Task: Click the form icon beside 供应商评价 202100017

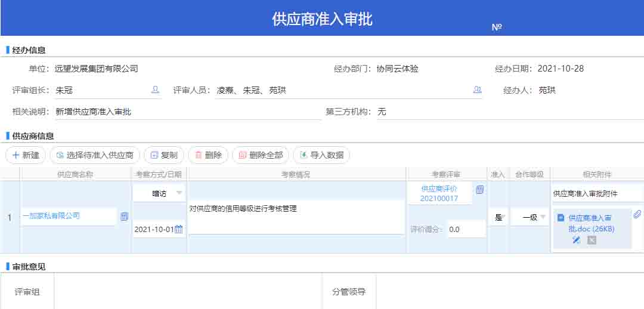Action: pos(479,190)
